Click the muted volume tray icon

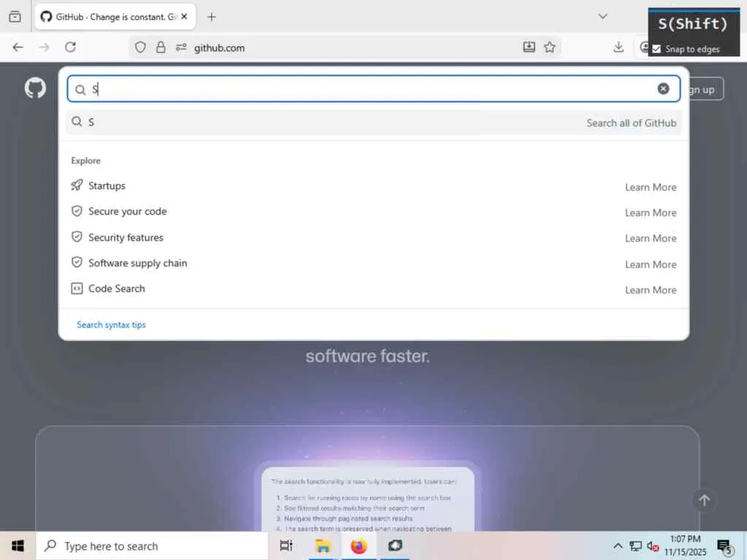(653, 546)
